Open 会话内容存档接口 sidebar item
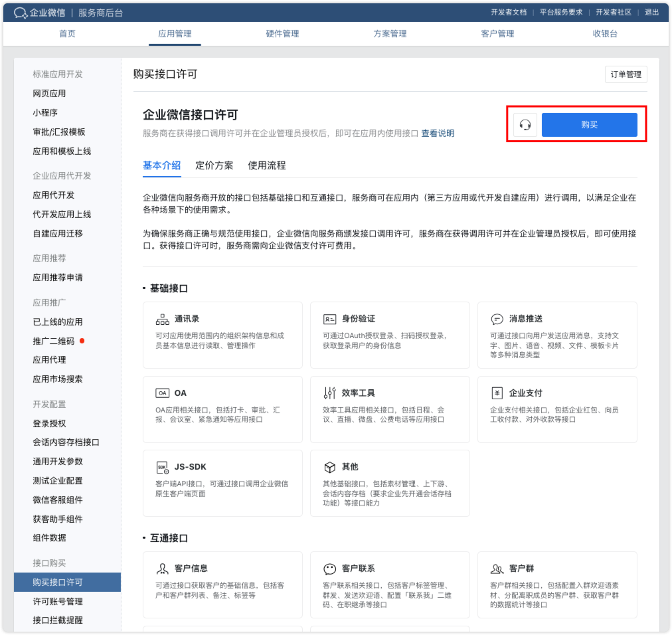 pyautogui.click(x=66, y=442)
